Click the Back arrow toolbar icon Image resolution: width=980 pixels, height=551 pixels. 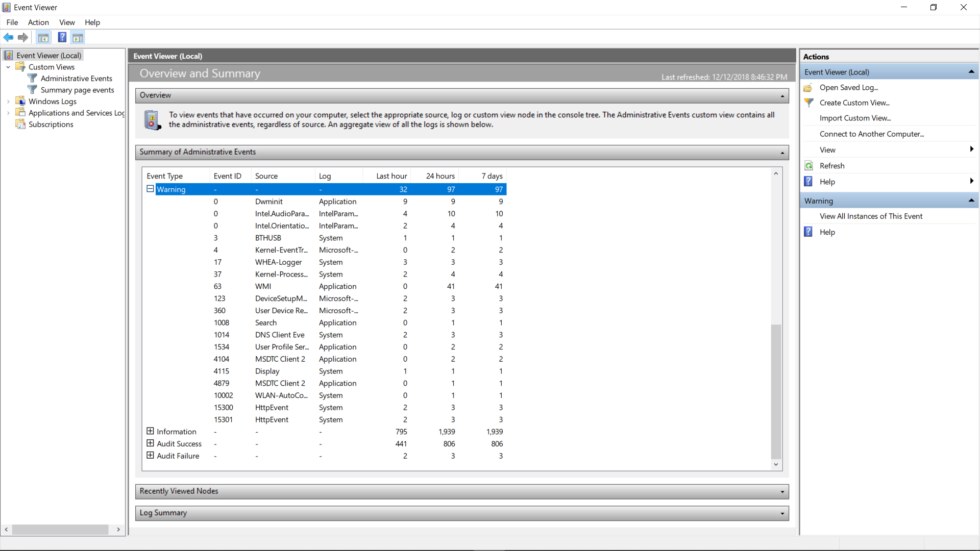tap(8, 37)
